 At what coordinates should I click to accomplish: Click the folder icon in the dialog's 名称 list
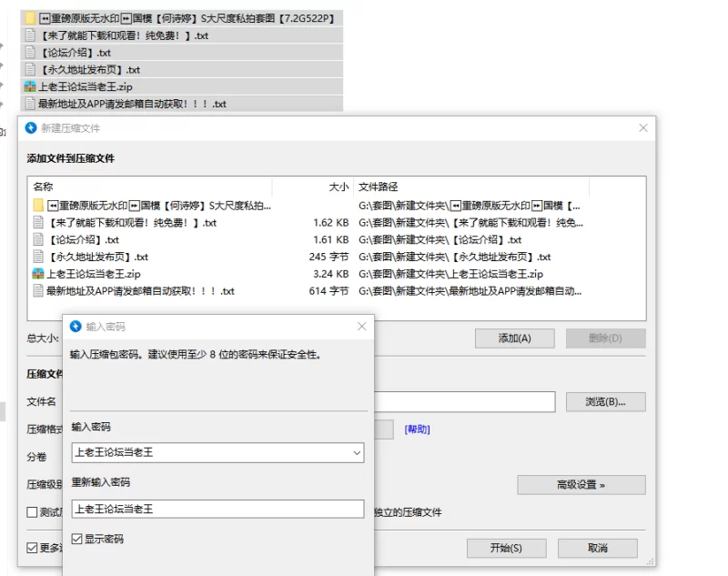(38, 205)
